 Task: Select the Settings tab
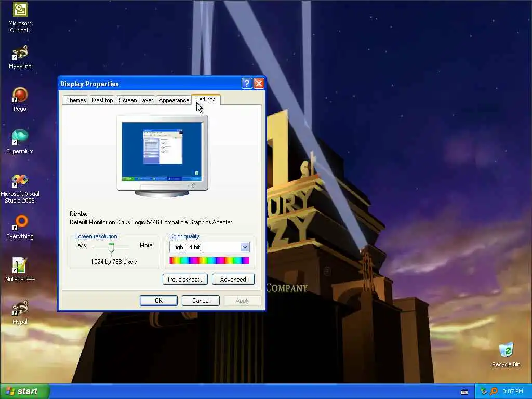pos(206,99)
